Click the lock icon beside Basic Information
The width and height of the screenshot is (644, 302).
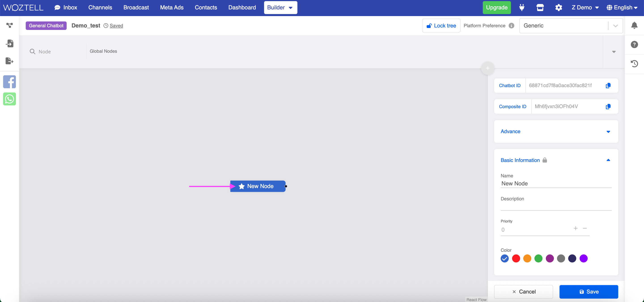point(545,160)
